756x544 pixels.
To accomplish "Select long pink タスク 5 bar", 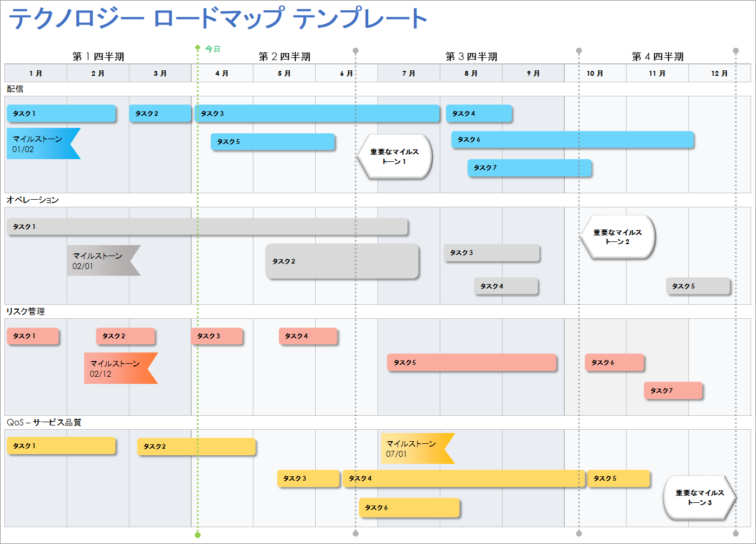I will tap(472, 363).
